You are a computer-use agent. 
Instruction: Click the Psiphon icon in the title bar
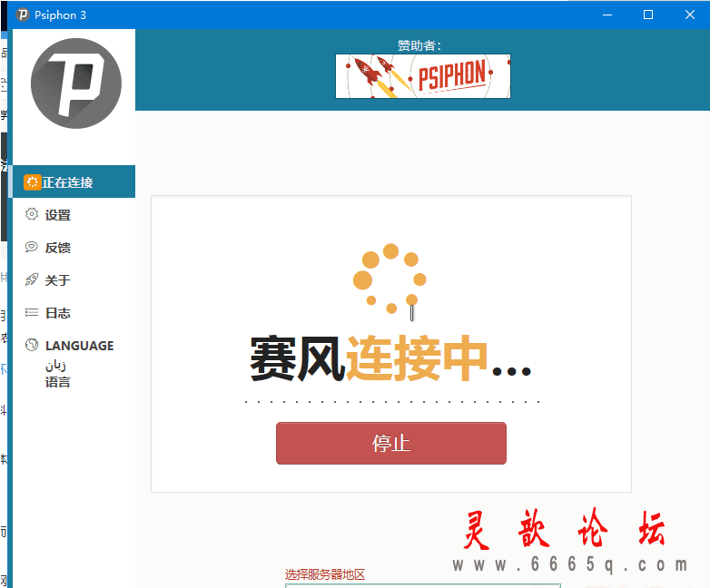[22, 15]
